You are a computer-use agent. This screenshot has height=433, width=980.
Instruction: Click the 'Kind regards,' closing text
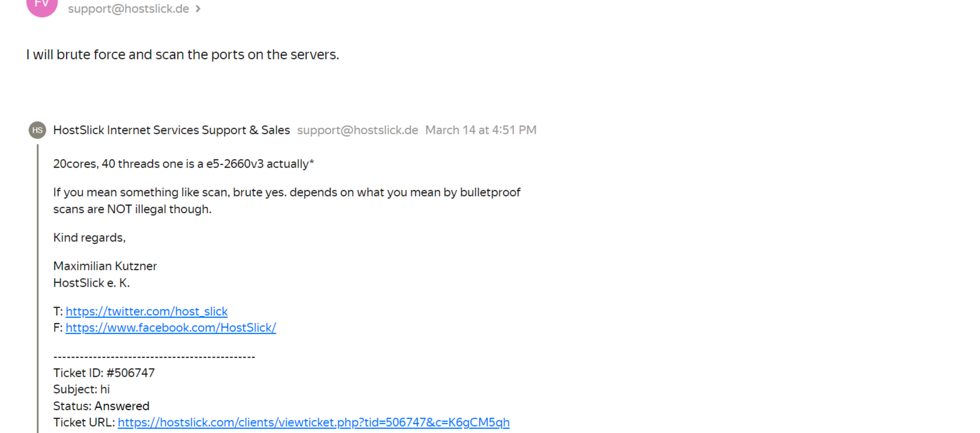point(89,238)
